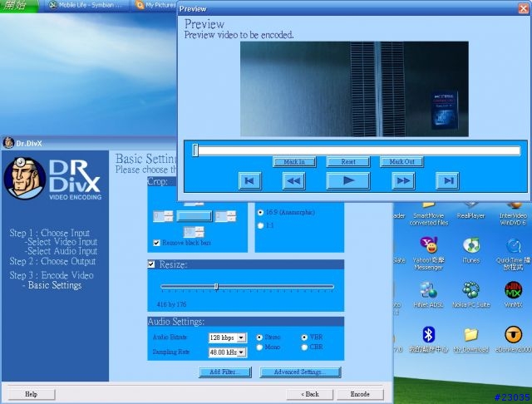Open the Bluetooth desktop icon

(428, 339)
